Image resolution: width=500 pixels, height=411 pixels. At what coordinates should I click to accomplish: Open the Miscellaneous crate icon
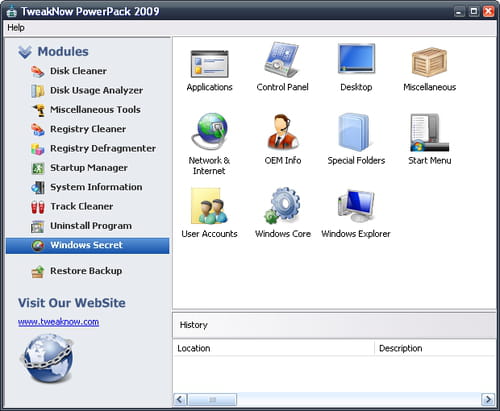click(429, 62)
